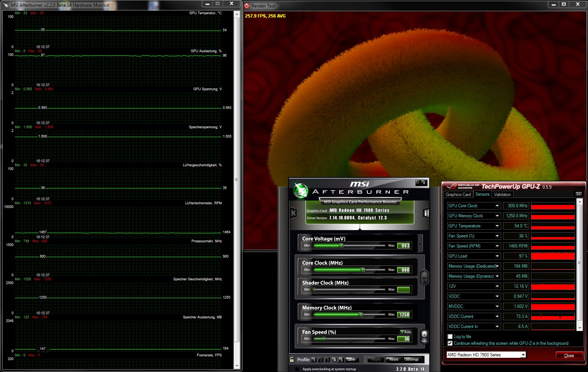Click the Fan Speed slider handle
Viewport: 588px width, 372px height.
[324, 338]
